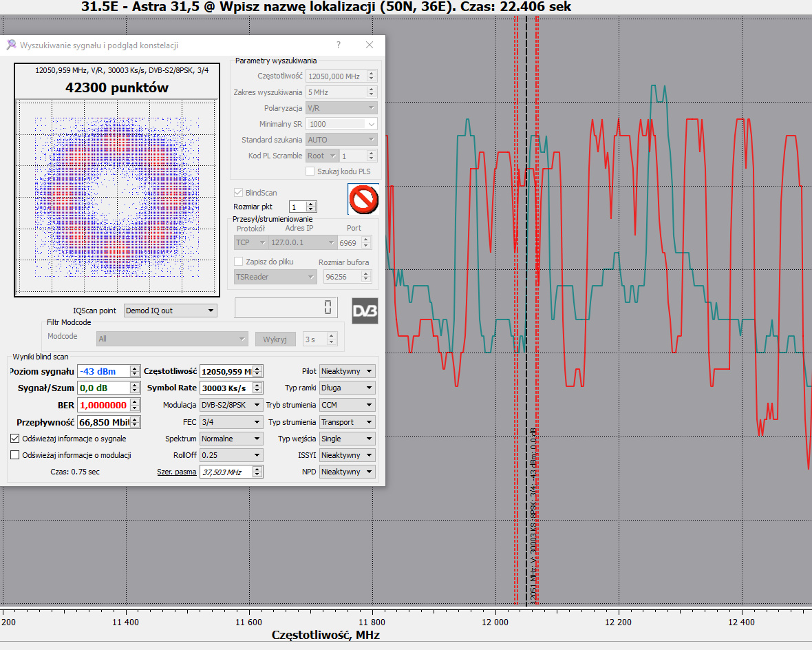Open the IQScan point dropdown
The image size is (812, 650).
(x=171, y=311)
